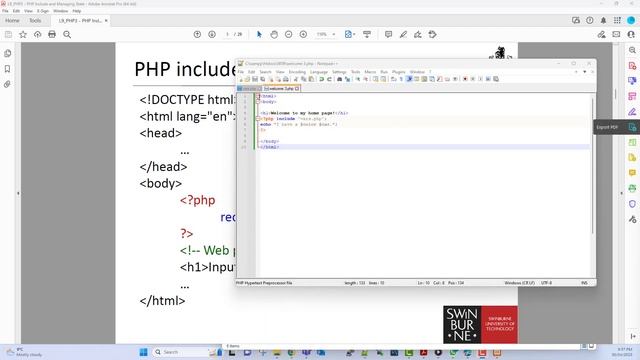
Task: Open the attachments paperclip panel
Action: [7, 84]
